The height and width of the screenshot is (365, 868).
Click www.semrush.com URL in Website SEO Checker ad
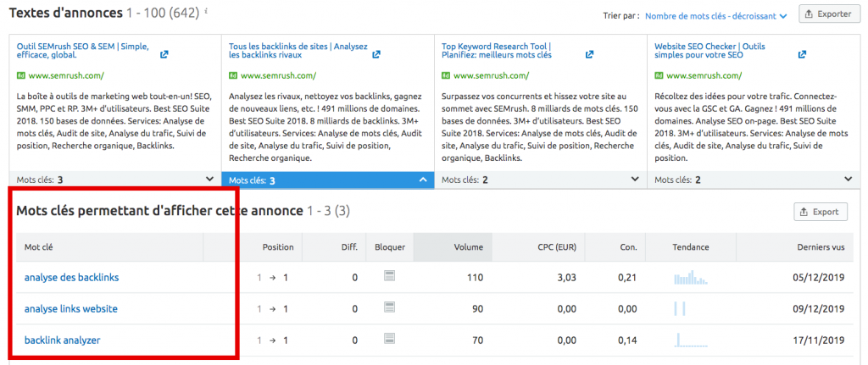coord(704,75)
